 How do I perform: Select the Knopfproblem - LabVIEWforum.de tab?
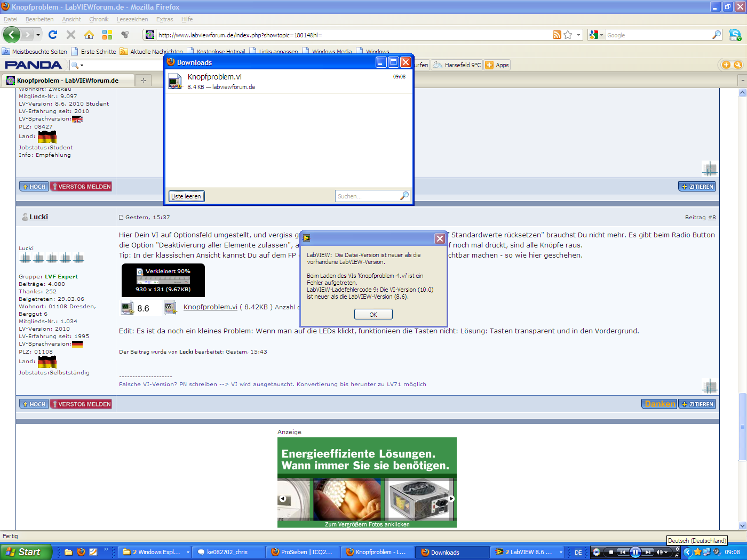tap(68, 80)
